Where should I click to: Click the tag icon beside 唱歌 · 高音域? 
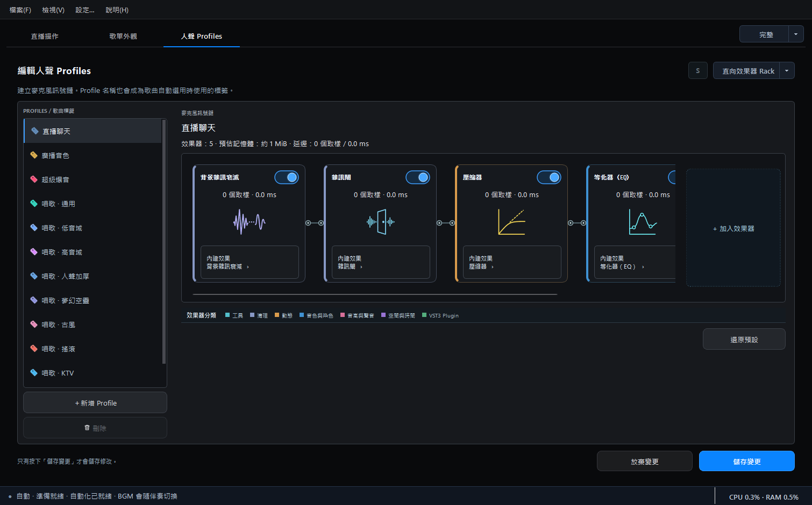34,252
